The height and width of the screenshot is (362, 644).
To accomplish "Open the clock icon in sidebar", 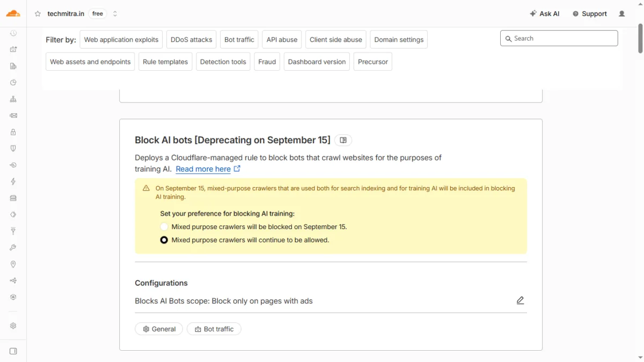I will pyautogui.click(x=13, y=33).
